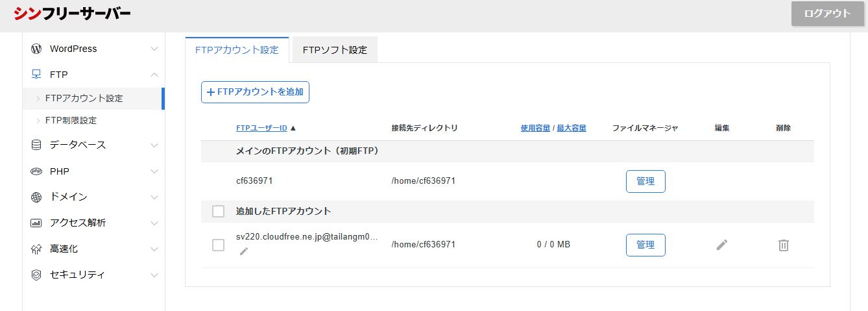Expand the 高速化 menu chevron
The width and height of the screenshot is (868, 311).
154,249
